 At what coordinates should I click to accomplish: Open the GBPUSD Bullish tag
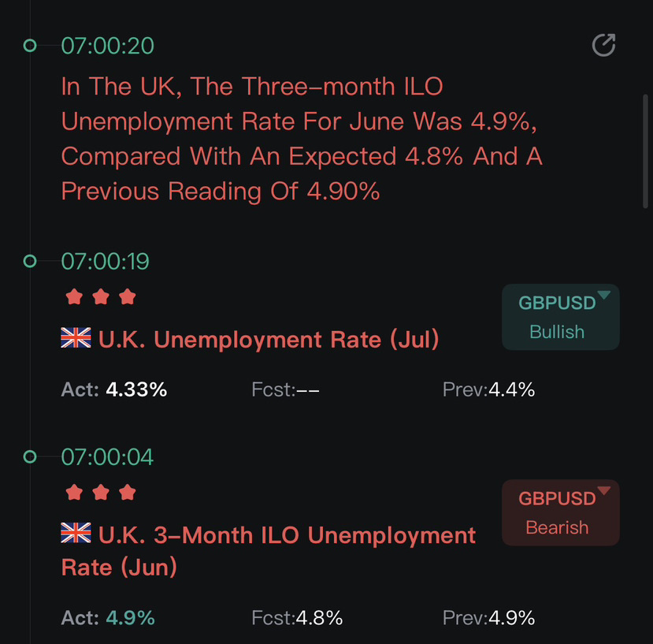tap(561, 317)
